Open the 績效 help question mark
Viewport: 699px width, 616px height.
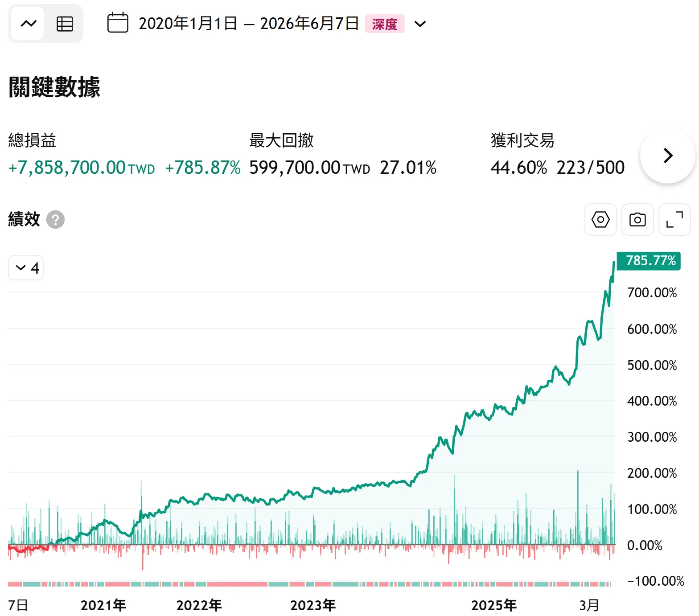point(56,219)
